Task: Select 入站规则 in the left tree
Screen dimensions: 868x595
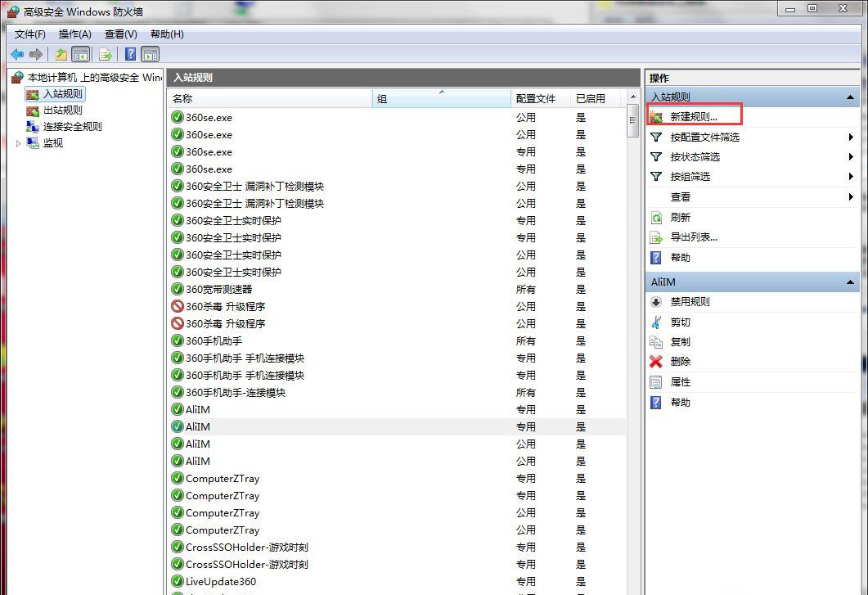Action: 62,94
